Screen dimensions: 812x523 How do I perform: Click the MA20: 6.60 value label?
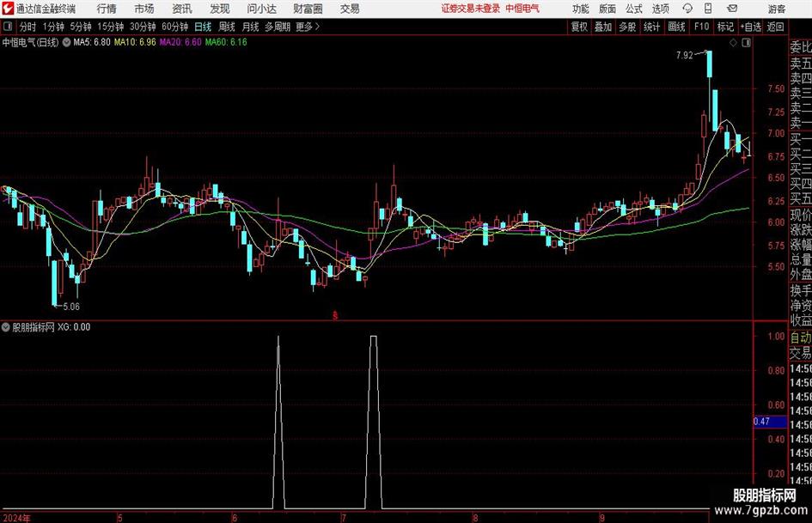[x=180, y=42]
